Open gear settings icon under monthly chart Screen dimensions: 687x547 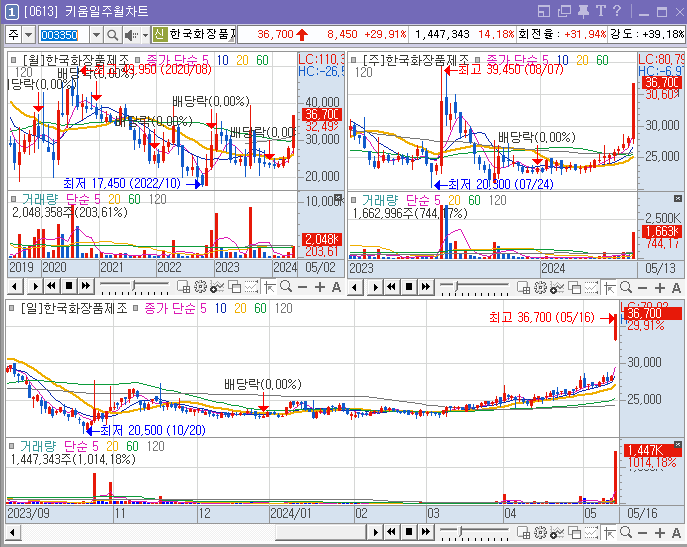(200, 287)
